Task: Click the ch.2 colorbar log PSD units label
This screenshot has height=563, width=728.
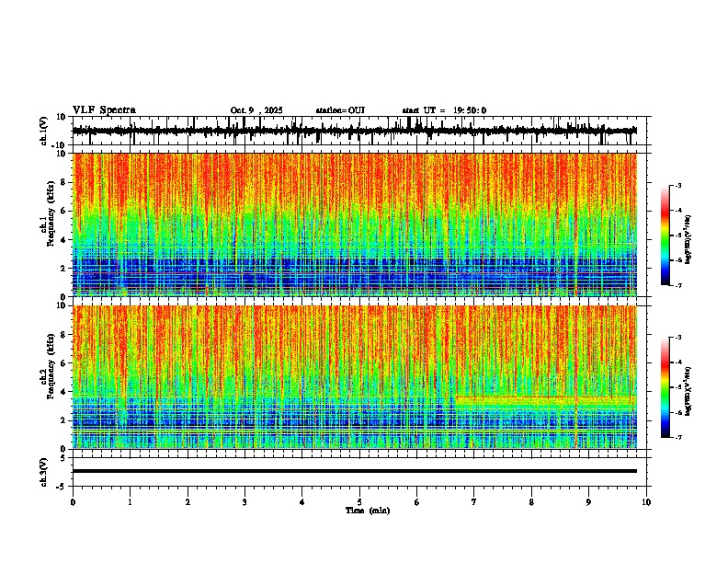Action: (688, 391)
